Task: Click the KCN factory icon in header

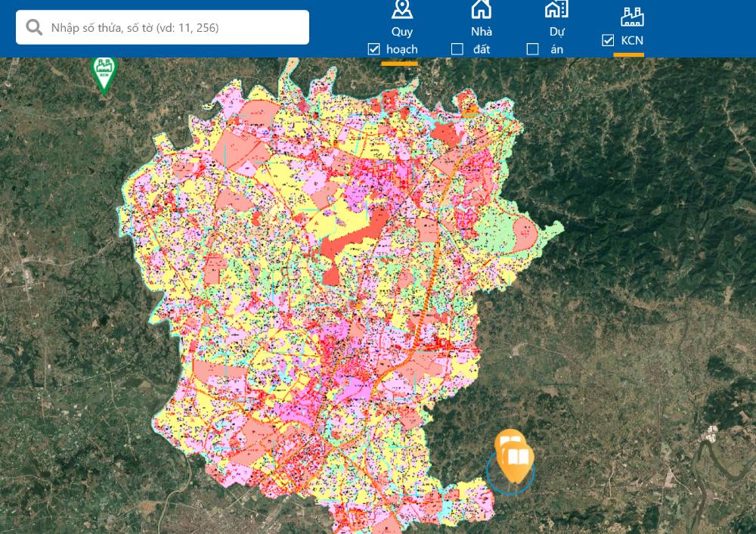Action: [631, 15]
